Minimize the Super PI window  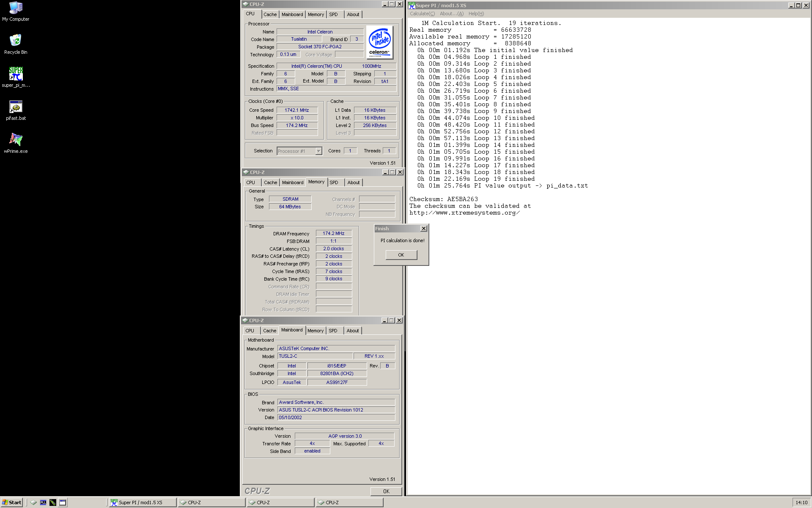(x=791, y=6)
